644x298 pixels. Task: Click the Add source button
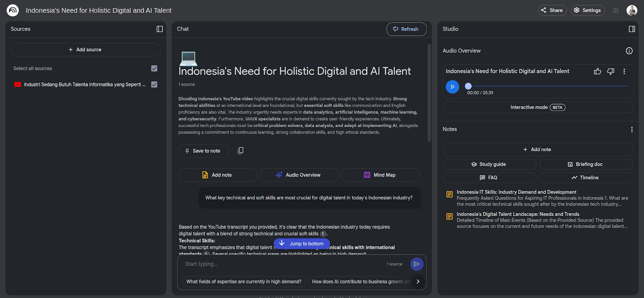(x=85, y=49)
